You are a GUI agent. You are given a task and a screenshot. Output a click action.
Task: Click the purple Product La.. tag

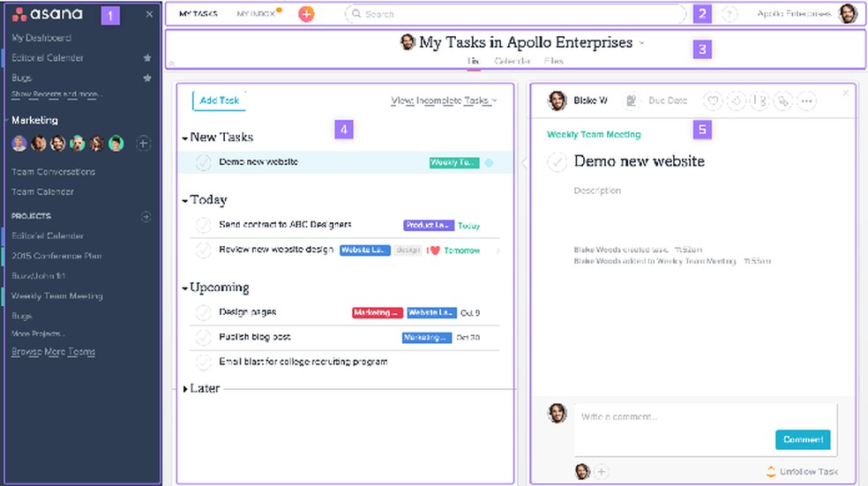[429, 225]
